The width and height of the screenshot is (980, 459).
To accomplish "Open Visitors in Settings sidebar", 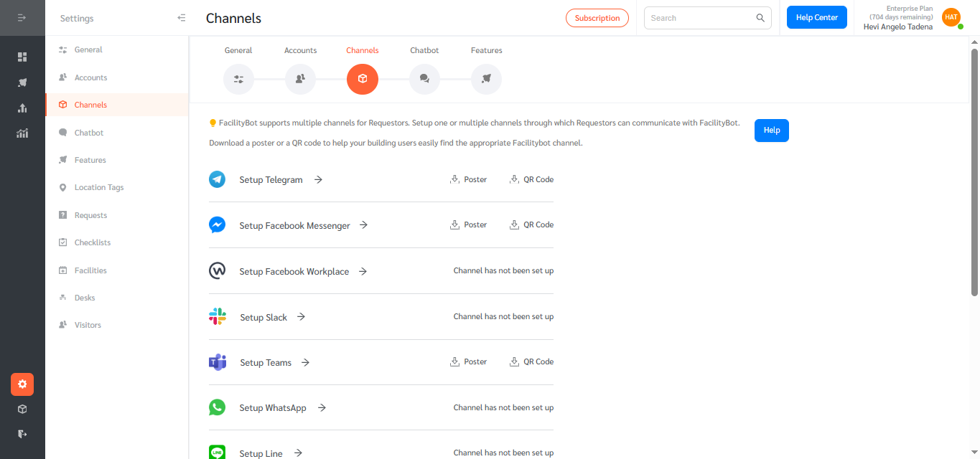I will [116, 325].
